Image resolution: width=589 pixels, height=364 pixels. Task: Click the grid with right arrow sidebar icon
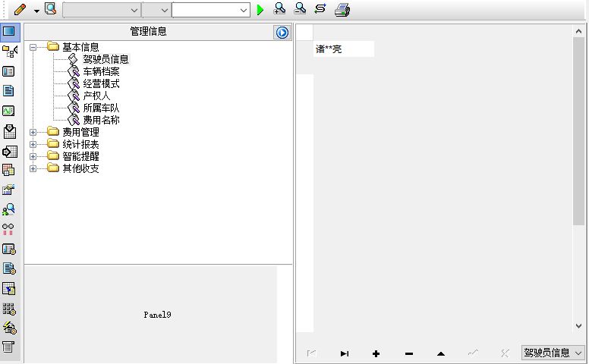point(9,152)
